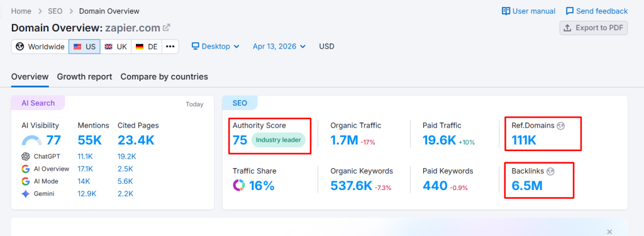Open more countries with the ellipsis button
This screenshot has width=644, height=236.
(x=170, y=47)
